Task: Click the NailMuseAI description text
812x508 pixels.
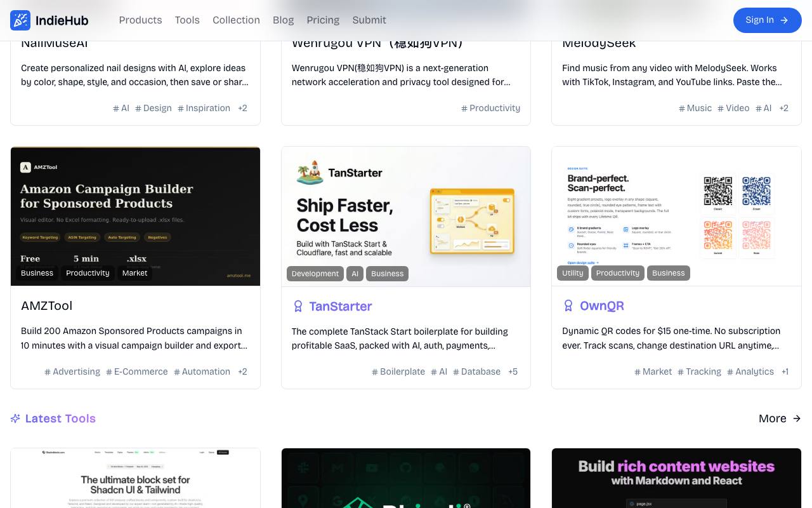Action: coord(135,75)
